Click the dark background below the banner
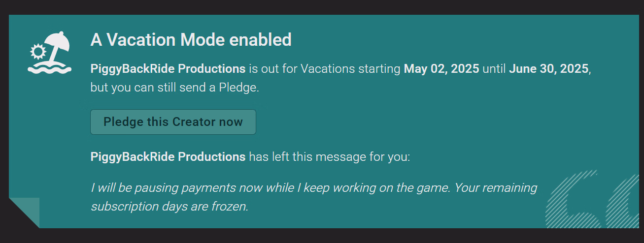This screenshot has height=243, width=644. (320, 236)
